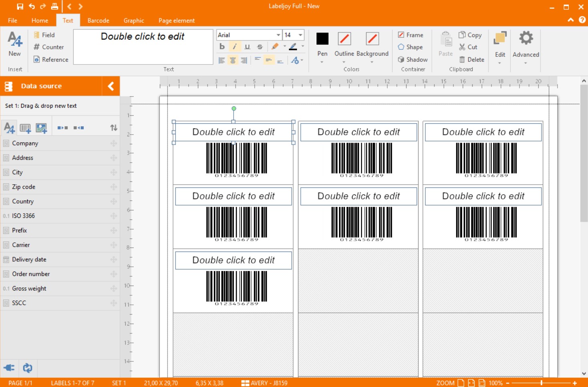
Task: Open the text color dropdown arrow
Action: 302,46
